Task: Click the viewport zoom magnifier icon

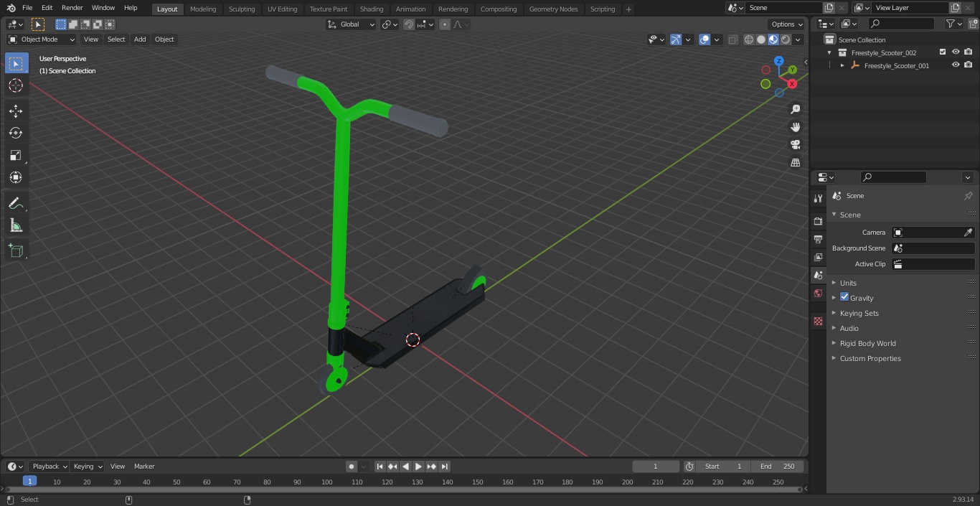Action: [x=795, y=109]
